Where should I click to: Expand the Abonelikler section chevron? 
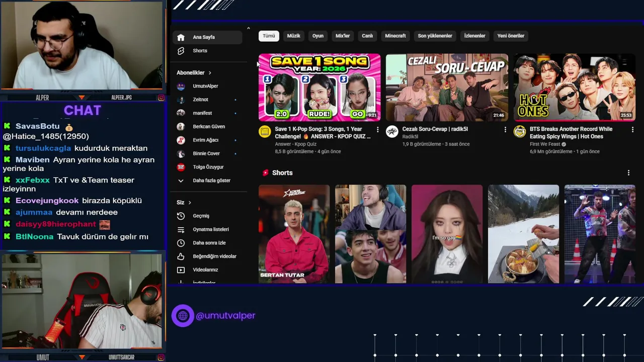[x=210, y=73]
